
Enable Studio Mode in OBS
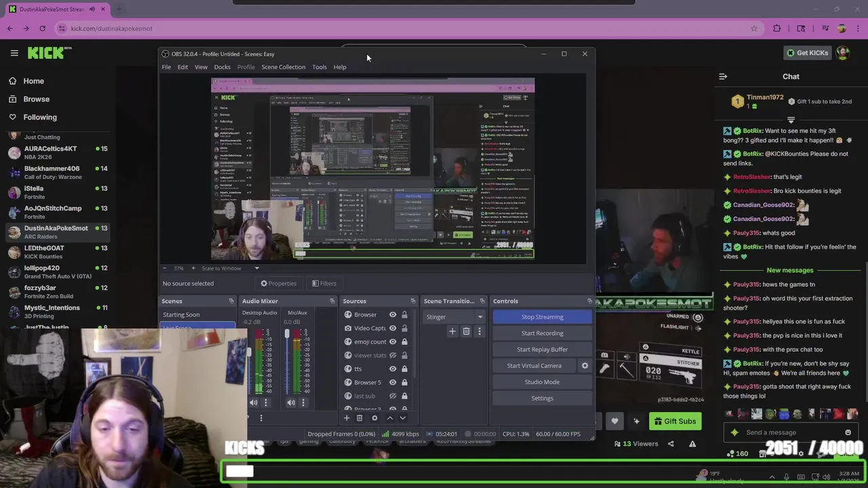point(542,382)
